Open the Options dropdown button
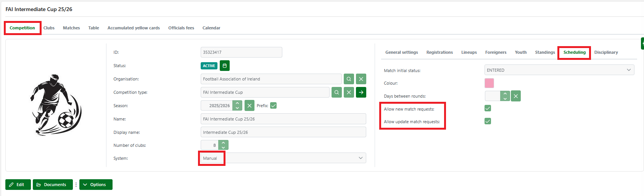This screenshot has height=196, width=644. 96,185
